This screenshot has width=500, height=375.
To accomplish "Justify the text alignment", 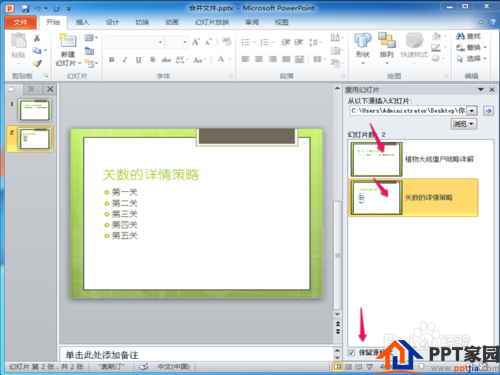I will point(286,59).
